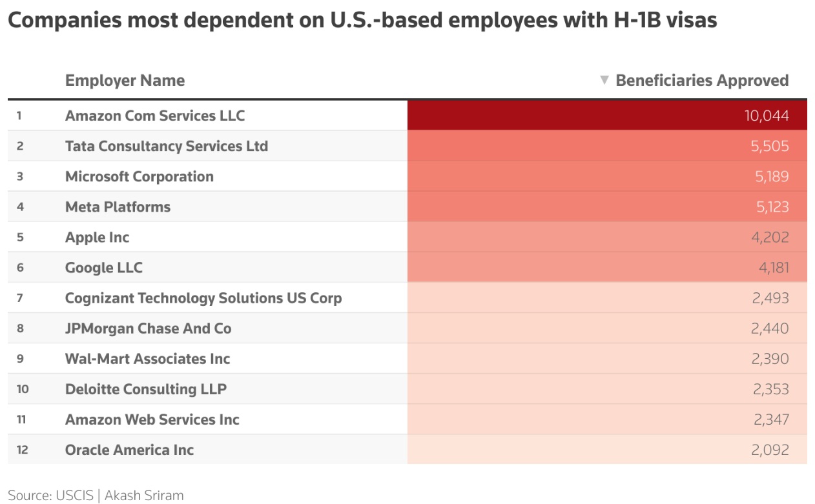The width and height of the screenshot is (815, 504).
Task: Click the 5,505 value cell
Action: [x=607, y=146]
